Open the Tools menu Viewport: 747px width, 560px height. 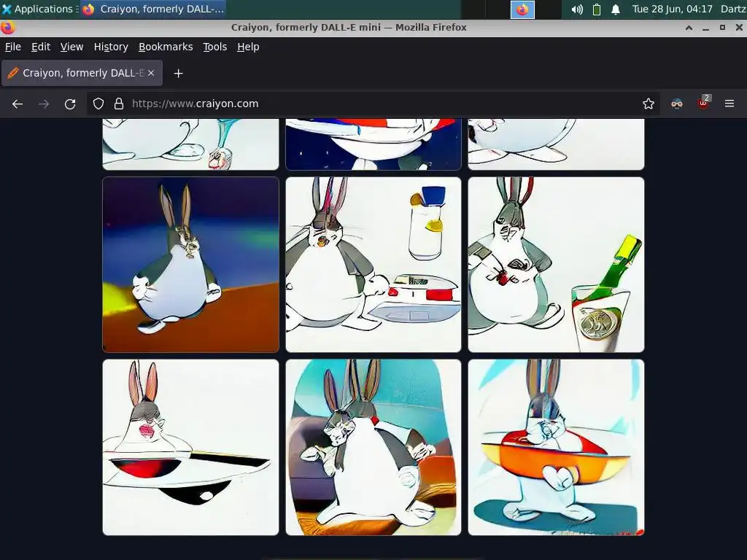point(215,47)
